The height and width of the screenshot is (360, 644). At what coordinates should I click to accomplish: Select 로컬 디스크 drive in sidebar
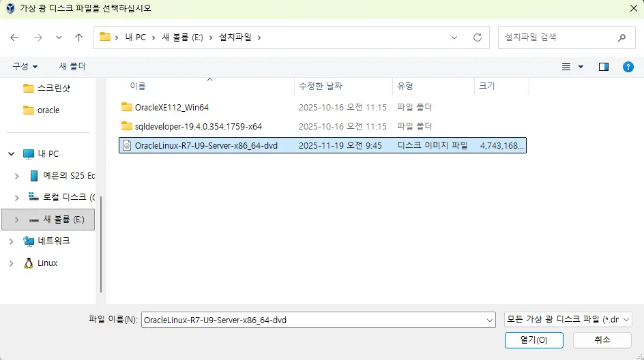[x=61, y=198]
